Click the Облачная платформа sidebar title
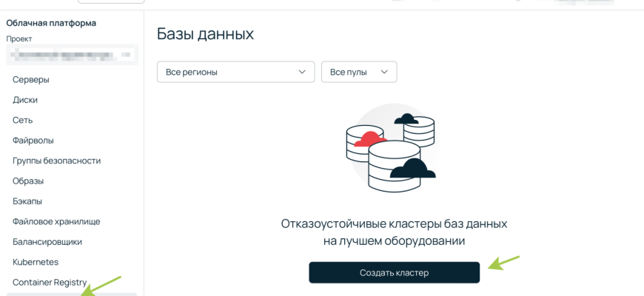The width and height of the screenshot is (644, 296). [x=51, y=23]
